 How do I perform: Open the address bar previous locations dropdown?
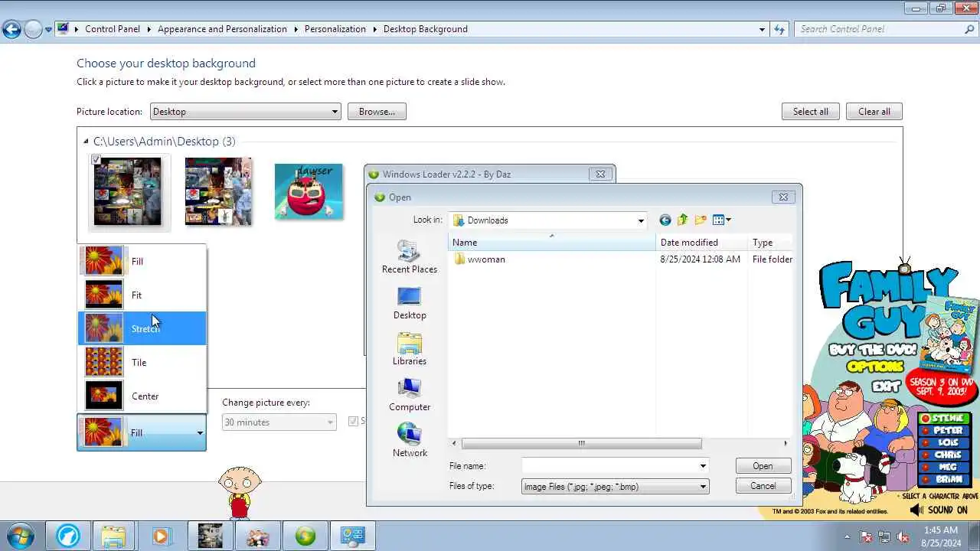pos(762,29)
